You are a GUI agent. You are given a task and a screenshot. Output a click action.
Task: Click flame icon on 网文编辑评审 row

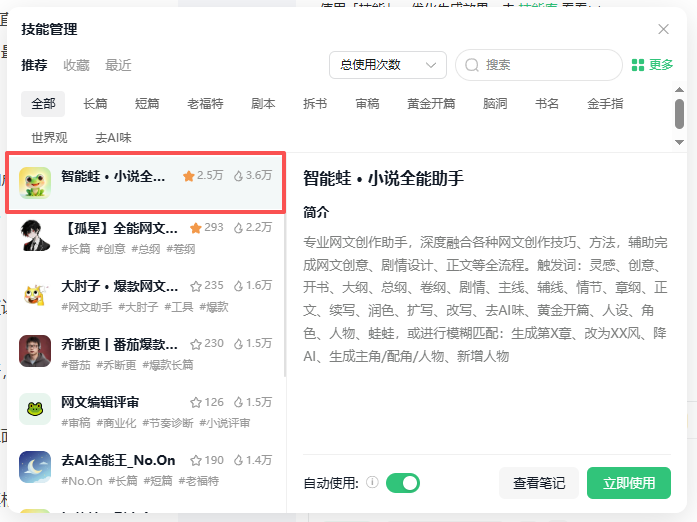[239, 402]
